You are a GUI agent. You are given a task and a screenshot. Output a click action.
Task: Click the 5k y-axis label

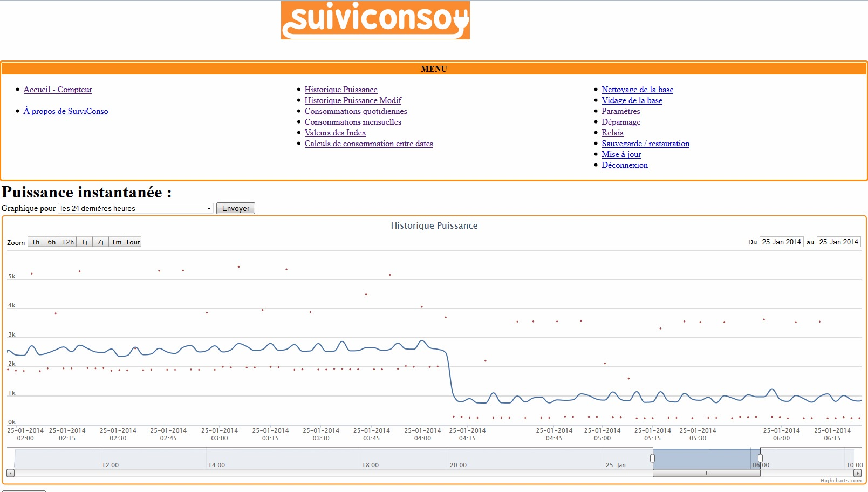coord(11,276)
